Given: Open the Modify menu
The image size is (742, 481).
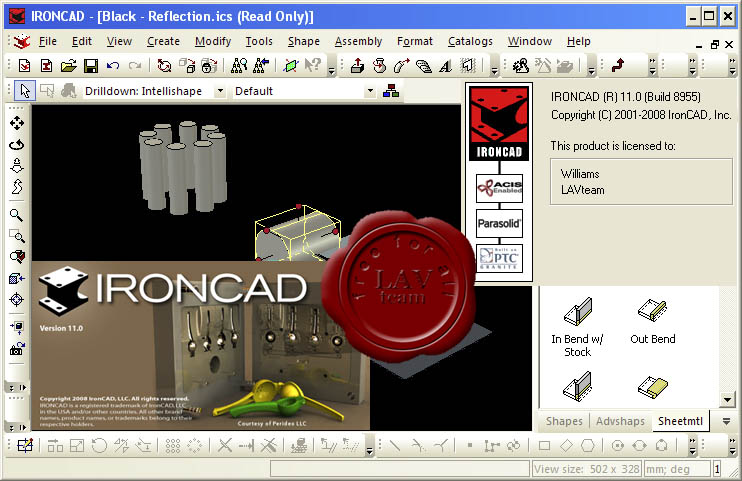Looking at the screenshot, I should pyautogui.click(x=212, y=42).
